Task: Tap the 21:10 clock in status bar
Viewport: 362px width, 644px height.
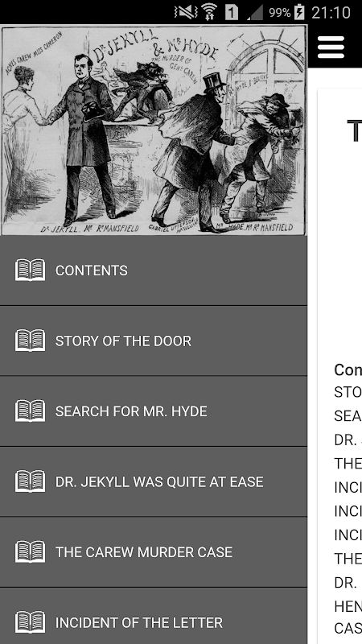Action: (331, 13)
